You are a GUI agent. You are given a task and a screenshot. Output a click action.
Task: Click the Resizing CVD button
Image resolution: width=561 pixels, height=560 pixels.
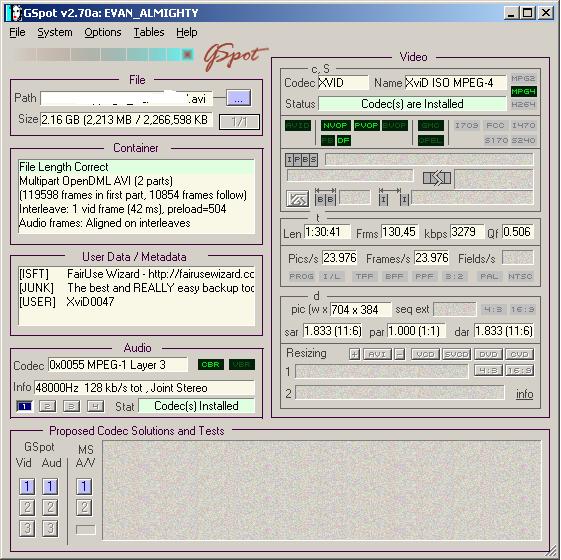(519, 354)
